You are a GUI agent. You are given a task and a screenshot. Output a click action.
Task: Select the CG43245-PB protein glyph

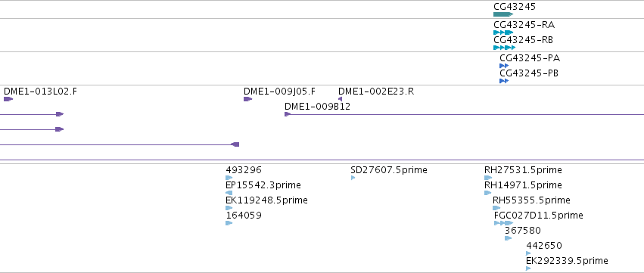point(504,81)
